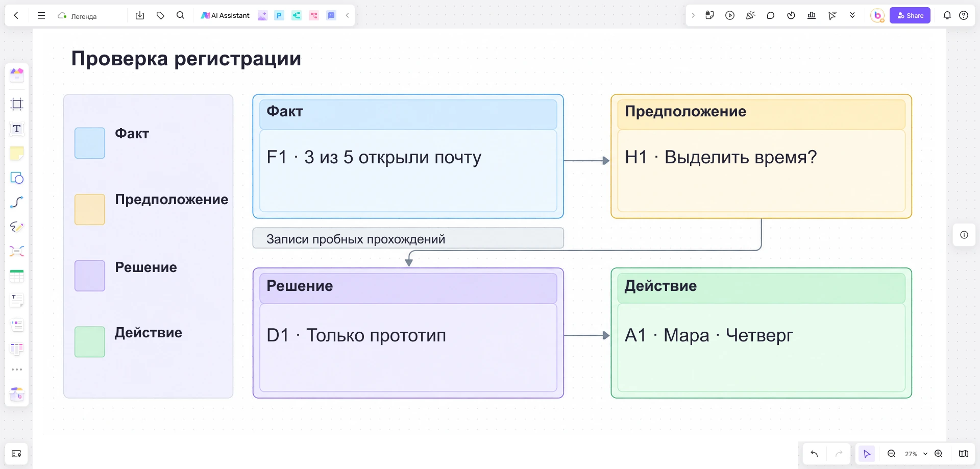The width and height of the screenshot is (980, 469).
Task: Click the help question mark icon
Action: tap(964, 15)
